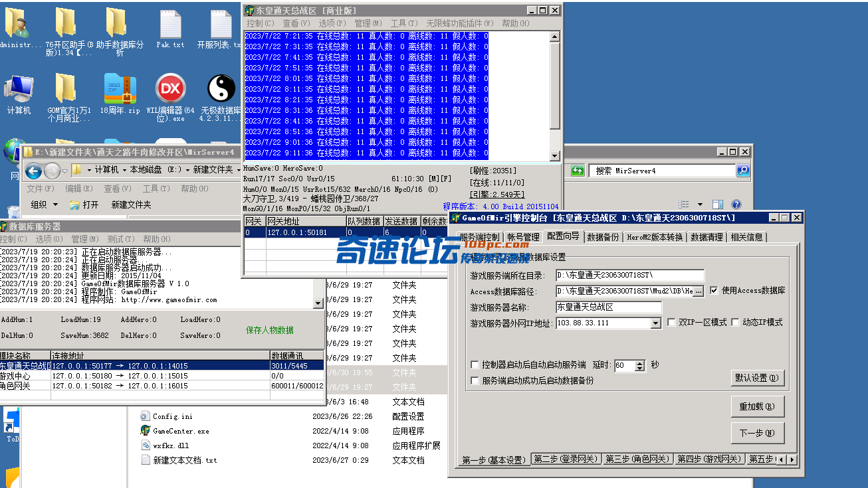Screen dimensions: 868x488
Task: Open Pak.txt on the desktop
Action: 171,30
